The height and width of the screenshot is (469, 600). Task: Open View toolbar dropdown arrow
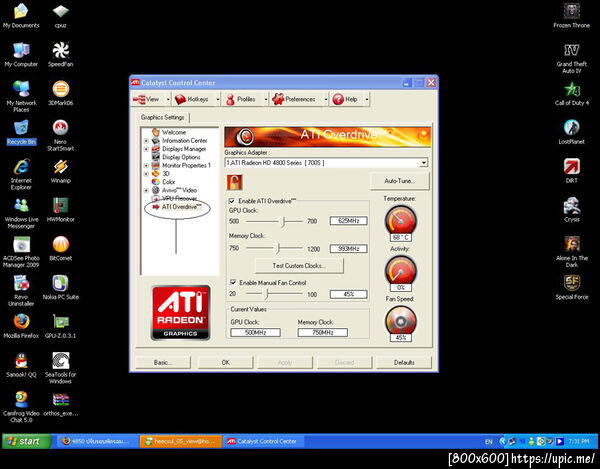(x=168, y=99)
